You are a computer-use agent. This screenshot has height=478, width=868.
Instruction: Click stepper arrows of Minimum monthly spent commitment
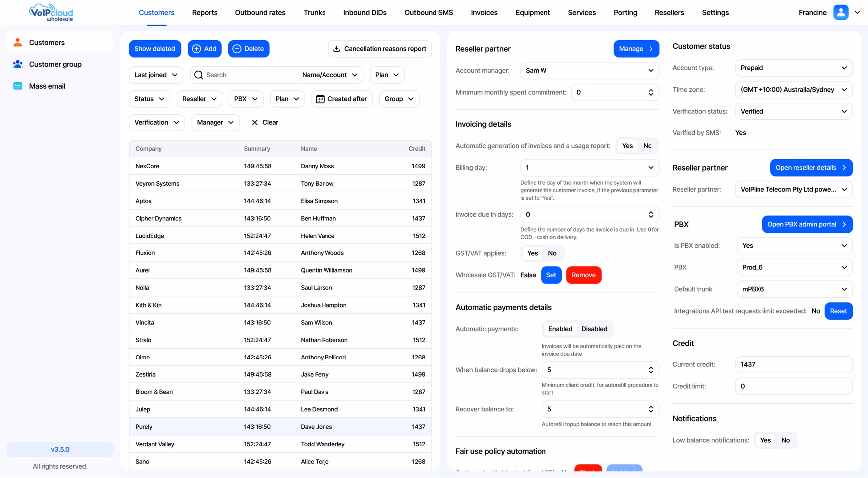(x=651, y=92)
